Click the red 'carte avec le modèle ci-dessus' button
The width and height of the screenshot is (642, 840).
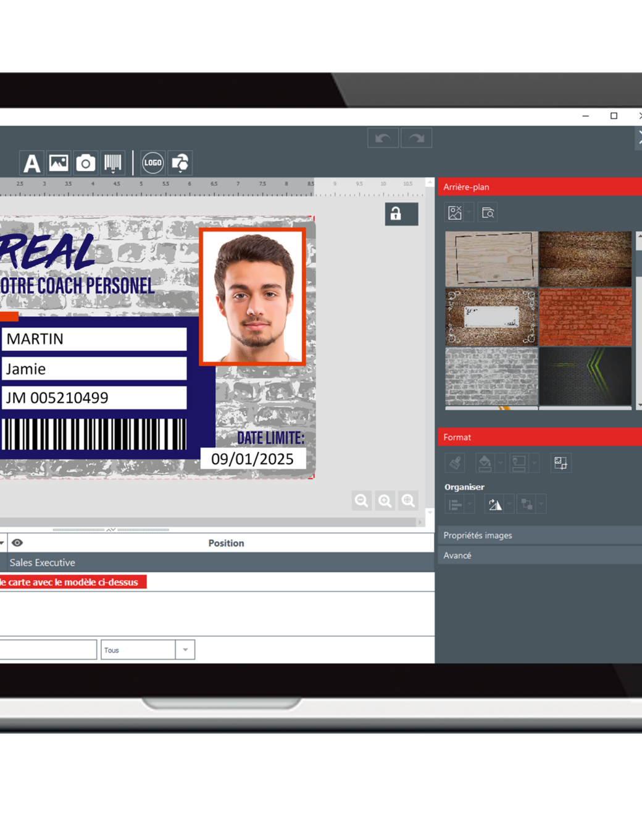click(72, 582)
